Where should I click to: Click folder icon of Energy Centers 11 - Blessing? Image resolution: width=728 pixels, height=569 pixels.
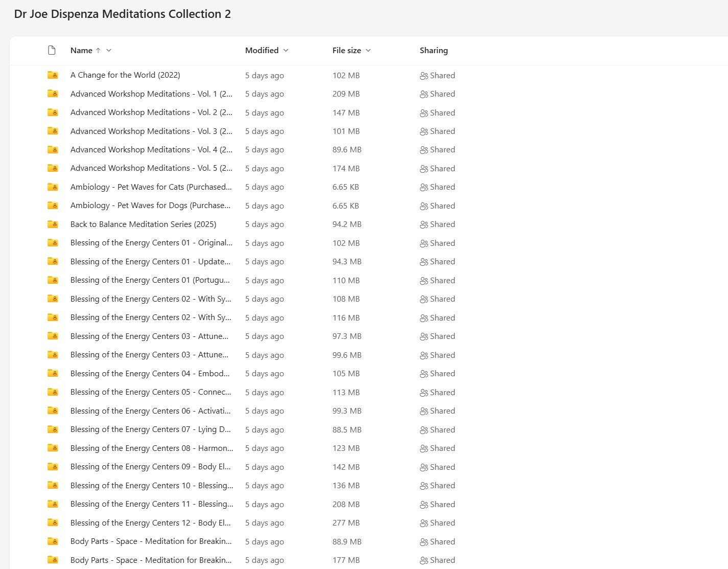point(53,504)
